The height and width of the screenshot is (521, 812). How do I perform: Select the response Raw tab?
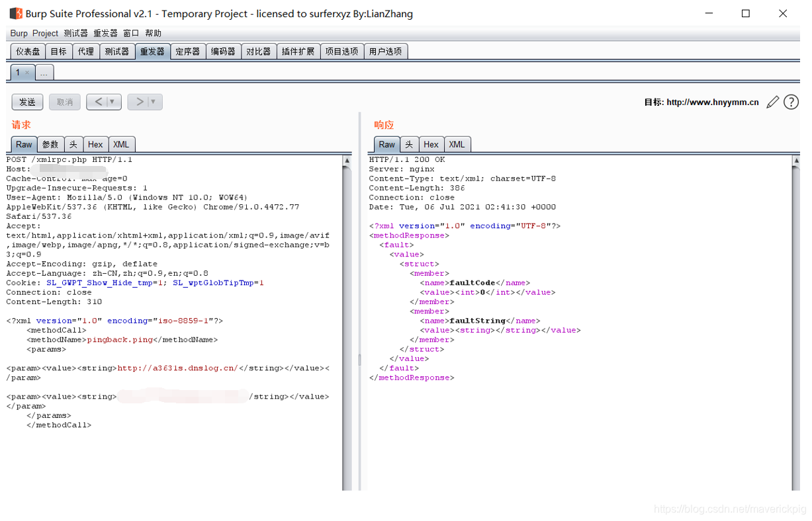pos(387,144)
